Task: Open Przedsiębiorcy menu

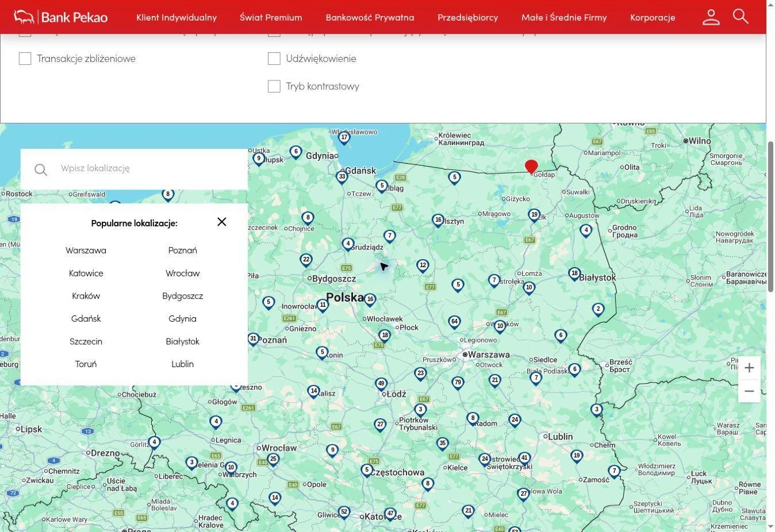Action: 467,17
